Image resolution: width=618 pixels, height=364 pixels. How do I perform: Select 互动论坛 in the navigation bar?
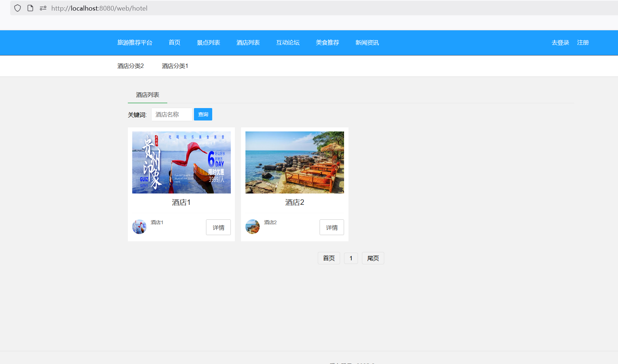[288, 43]
